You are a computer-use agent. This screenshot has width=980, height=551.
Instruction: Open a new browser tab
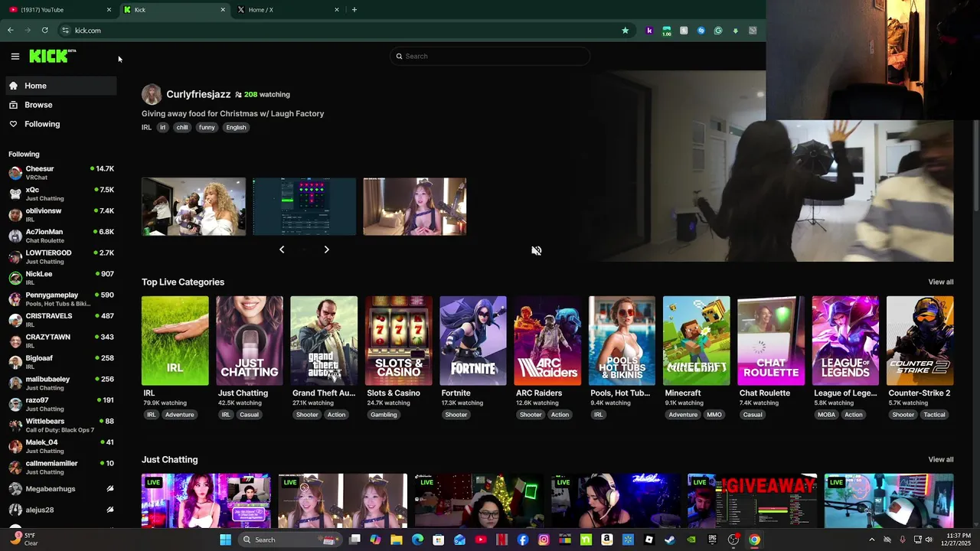point(354,10)
